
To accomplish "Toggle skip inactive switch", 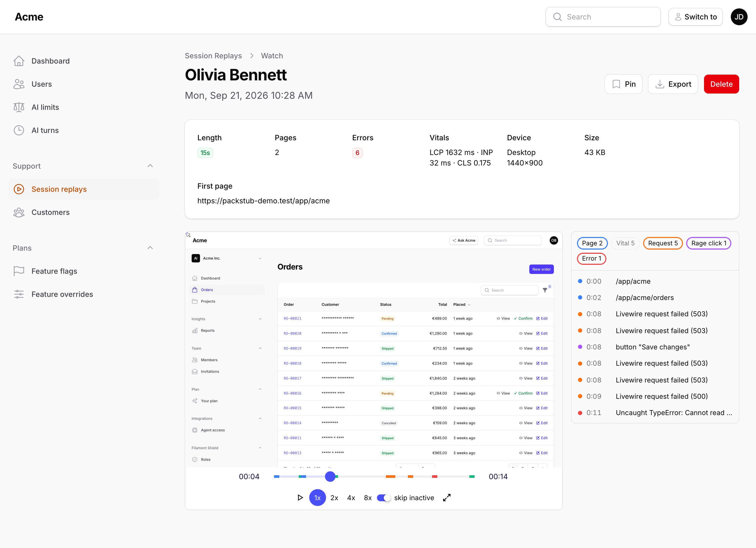I will [x=383, y=498].
